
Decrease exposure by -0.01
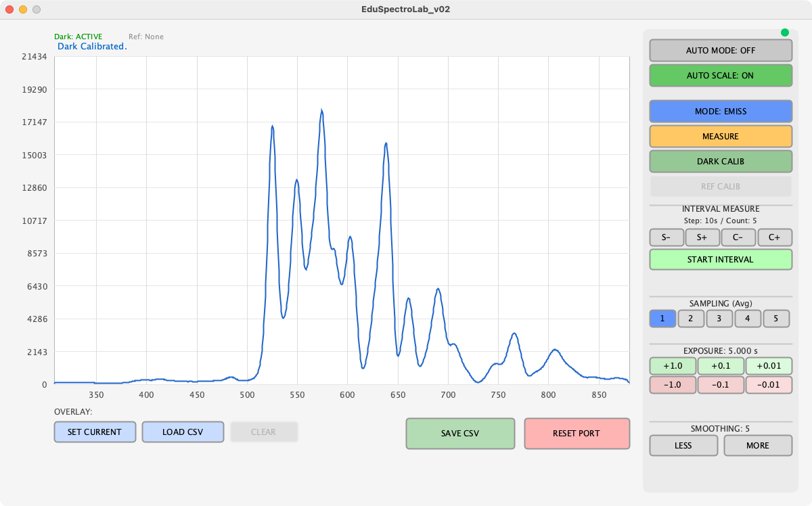click(768, 385)
